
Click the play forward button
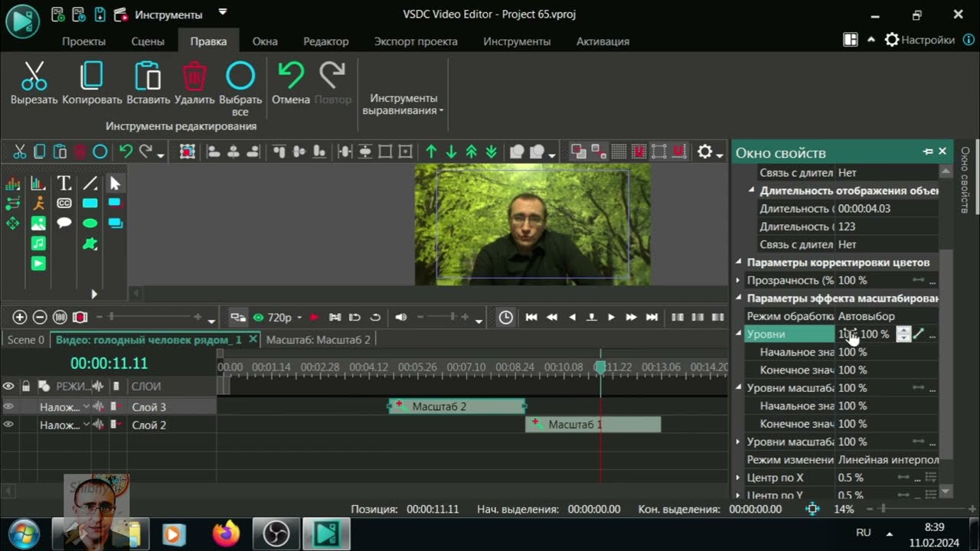click(611, 317)
